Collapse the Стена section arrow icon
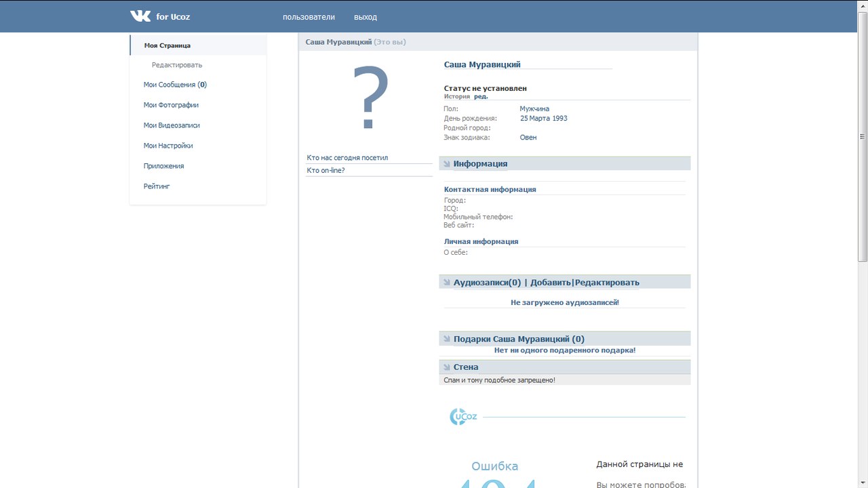This screenshot has width=868, height=488. pos(446,367)
